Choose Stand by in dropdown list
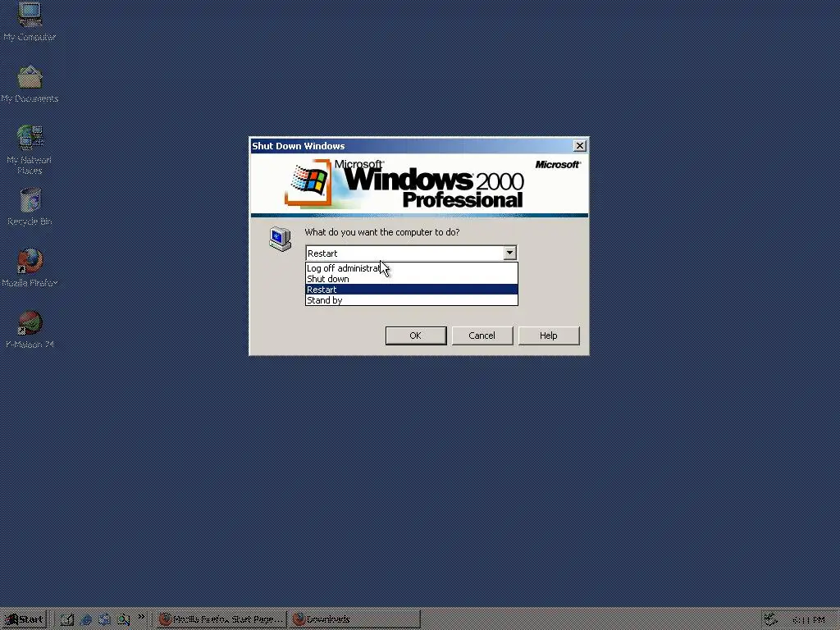The image size is (840, 630). (412, 300)
